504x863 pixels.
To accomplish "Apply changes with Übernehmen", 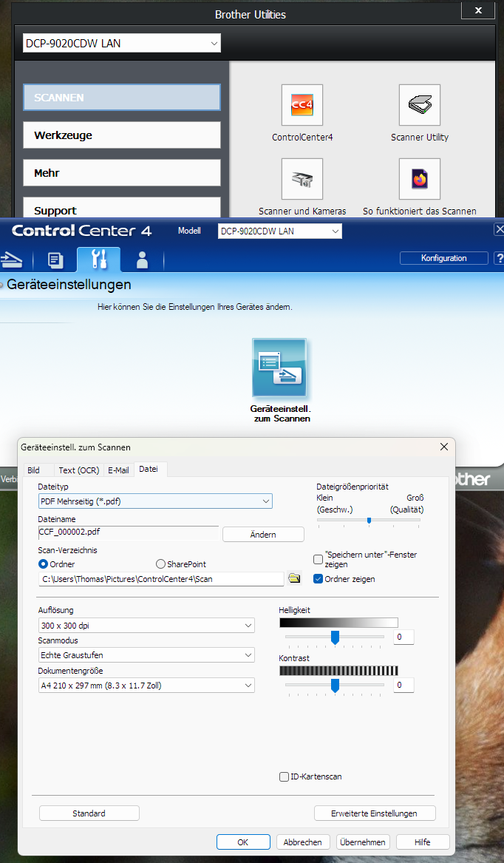I will pyautogui.click(x=363, y=842).
